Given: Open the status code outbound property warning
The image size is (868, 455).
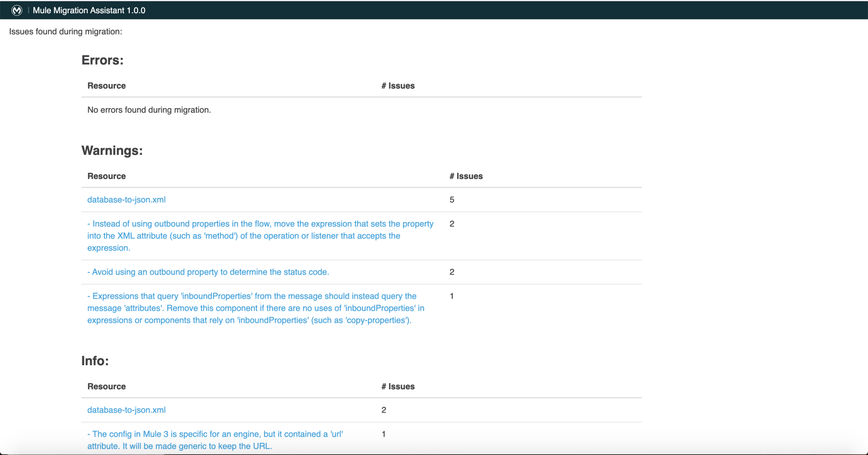Looking at the screenshot, I should pos(208,272).
